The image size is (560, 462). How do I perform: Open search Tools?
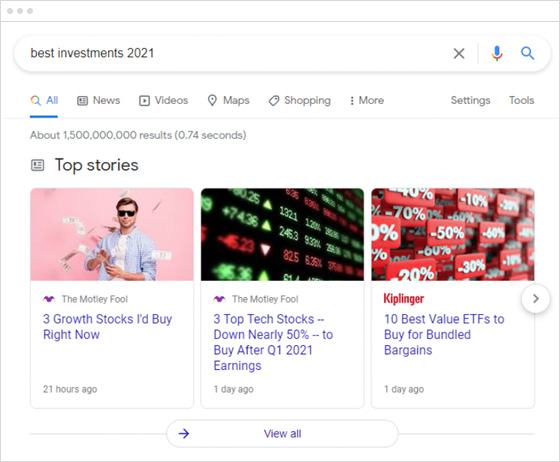pyautogui.click(x=521, y=100)
